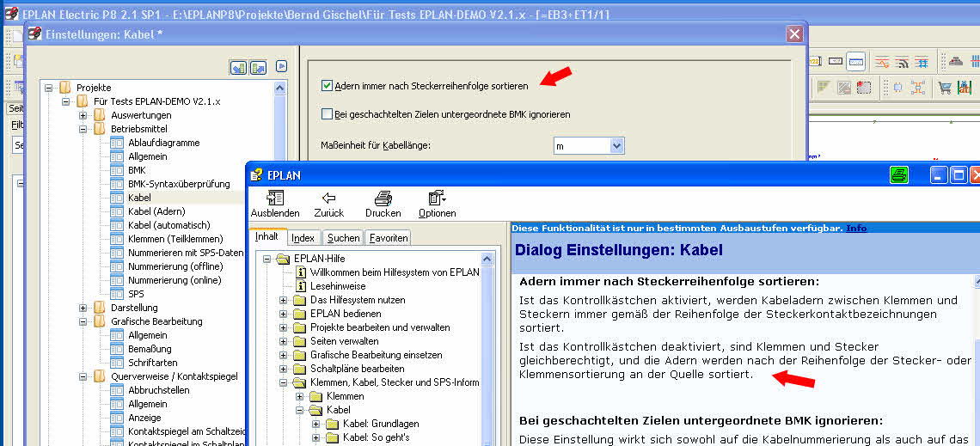Screen dimensions: 980x446
Task: Click the export settings icon in Einstellungen dialog
Action: 258,68
